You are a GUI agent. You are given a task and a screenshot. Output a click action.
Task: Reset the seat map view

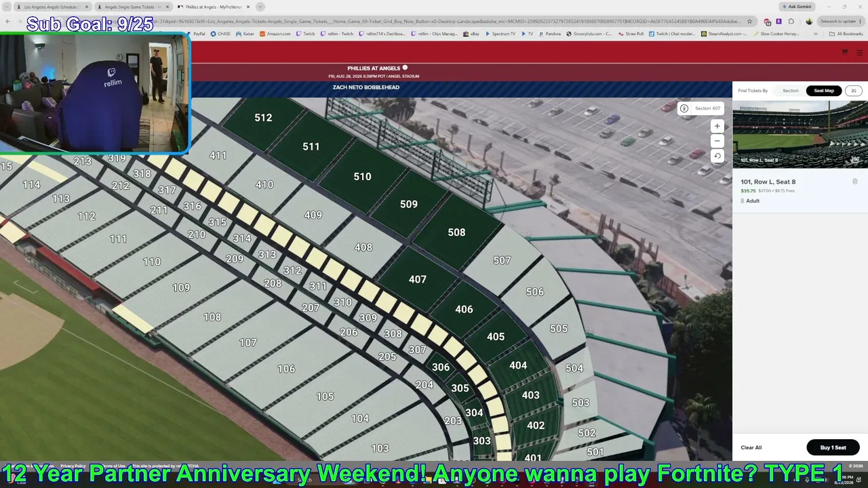(717, 156)
